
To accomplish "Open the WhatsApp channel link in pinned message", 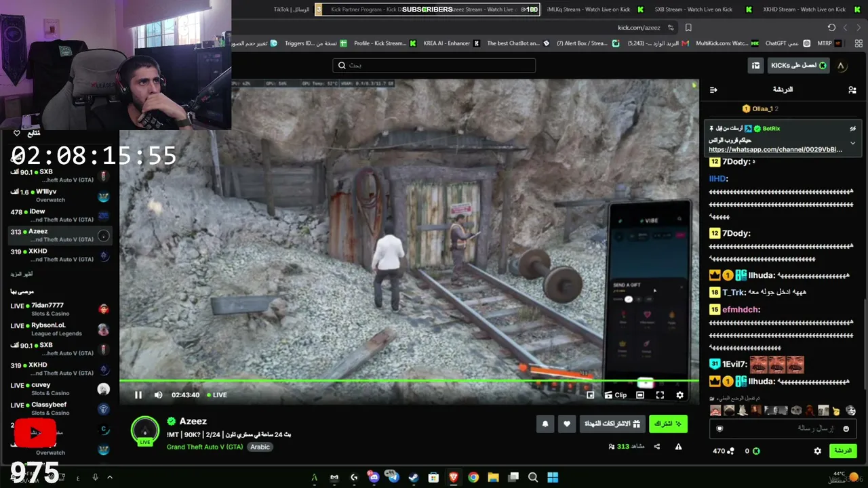I will click(775, 149).
